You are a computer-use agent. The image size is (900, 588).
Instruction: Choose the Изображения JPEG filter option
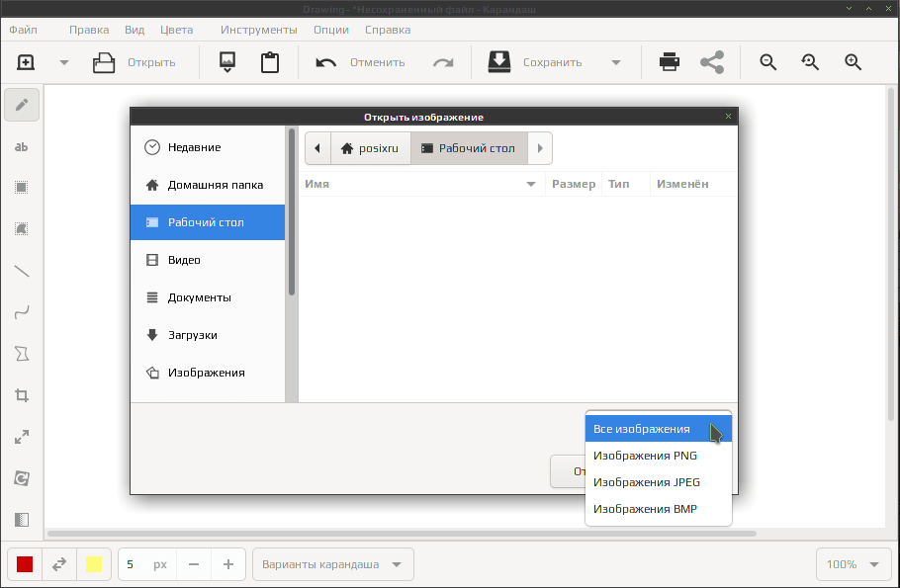tap(659, 482)
